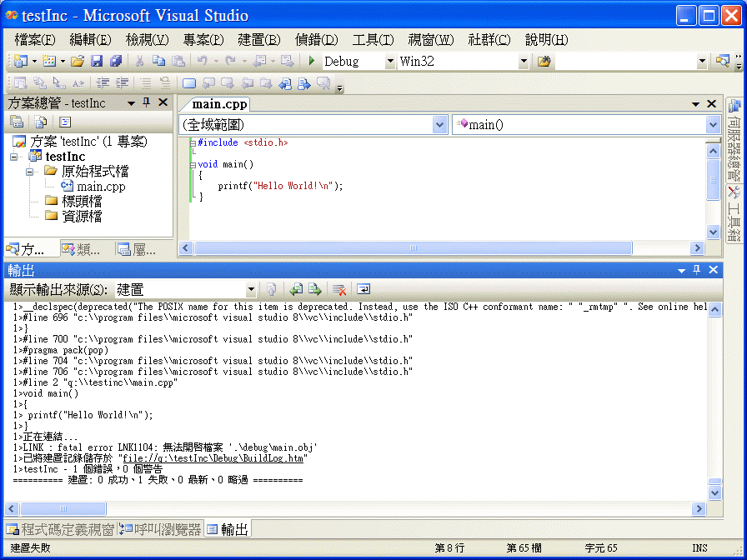Close the main.cpp editor document
747x560 pixels.
pos(711,103)
